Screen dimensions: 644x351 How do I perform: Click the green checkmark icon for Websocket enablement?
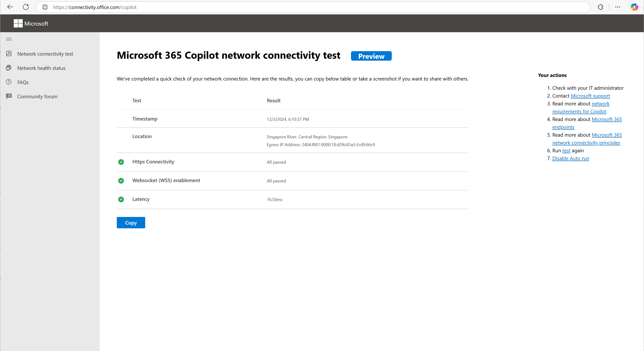[x=121, y=180]
